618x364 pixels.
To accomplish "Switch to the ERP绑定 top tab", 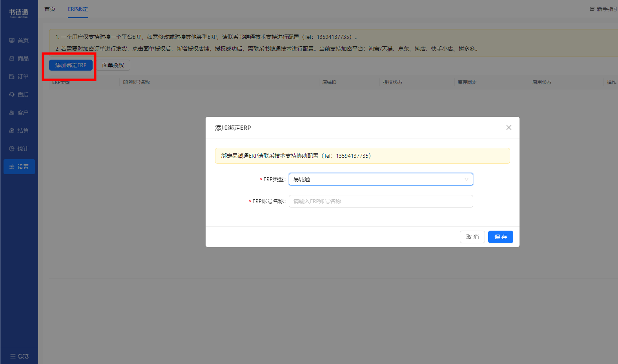I will tap(78, 9).
